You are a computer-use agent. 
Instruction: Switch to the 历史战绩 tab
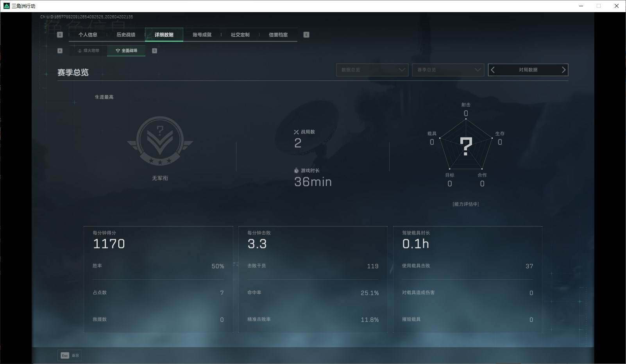tap(126, 35)
